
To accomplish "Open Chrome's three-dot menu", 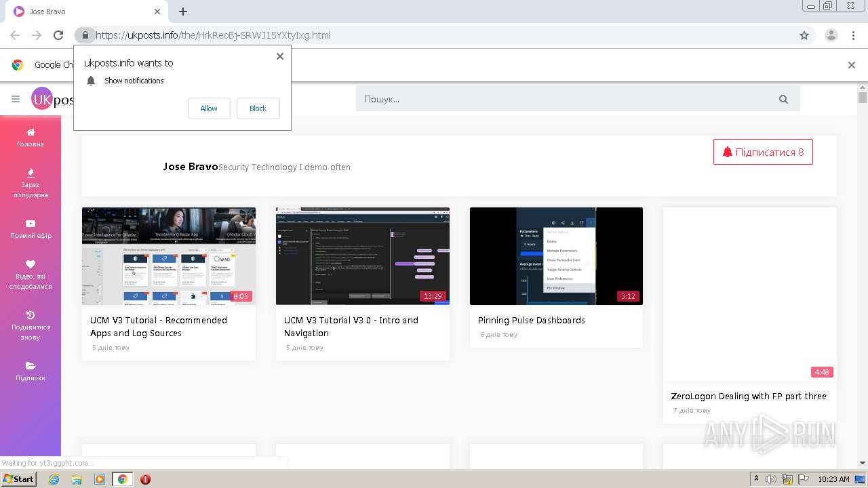I will 853,35.
